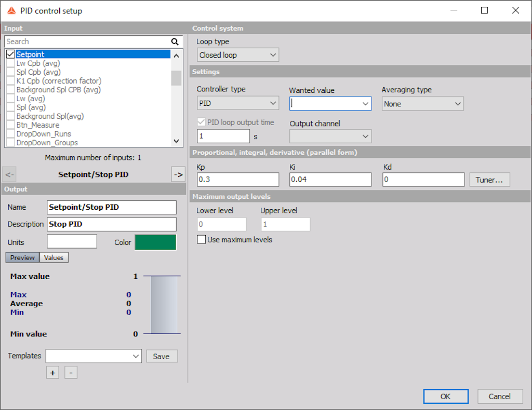Screen dimensions: 532x410
Task: Maximize the PID control setup window
Action: 485,10
